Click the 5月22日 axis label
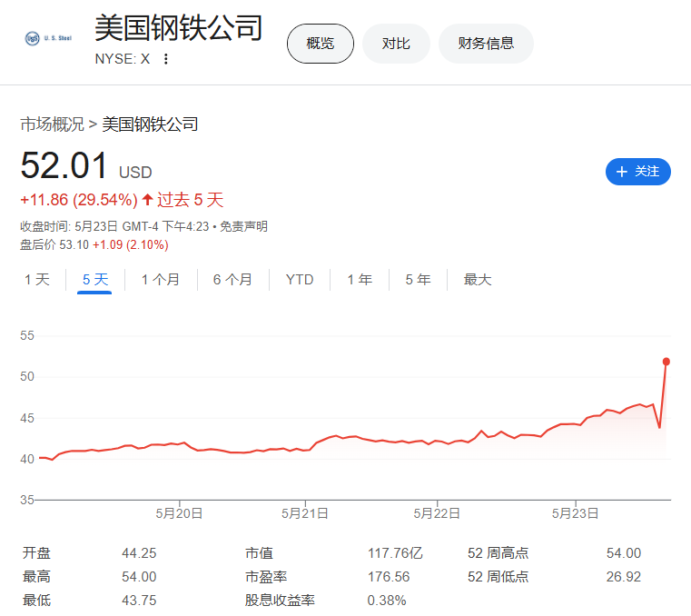The image size is (691, 616). click(x=437, y=513)
